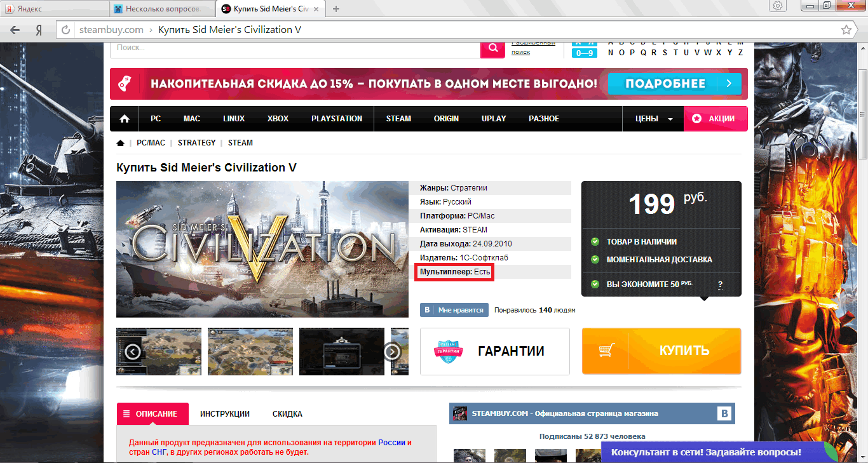Open the STRATEGY breadcrumb link
Image resolution: width=868 pixels, height=463 pixels.
click(196, 143)
